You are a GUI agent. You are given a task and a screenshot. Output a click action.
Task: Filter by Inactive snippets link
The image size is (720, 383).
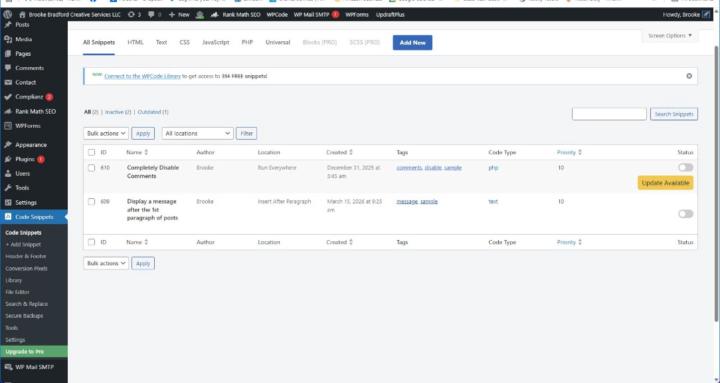coord(118,112)
